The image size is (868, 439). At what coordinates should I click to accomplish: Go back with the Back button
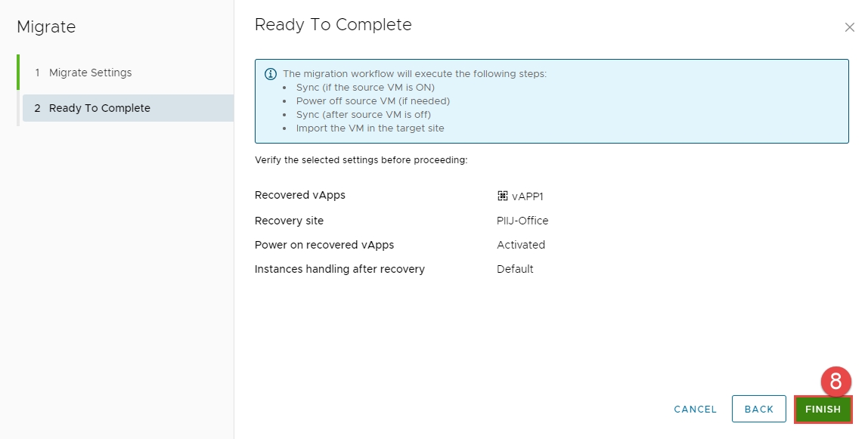758,409
